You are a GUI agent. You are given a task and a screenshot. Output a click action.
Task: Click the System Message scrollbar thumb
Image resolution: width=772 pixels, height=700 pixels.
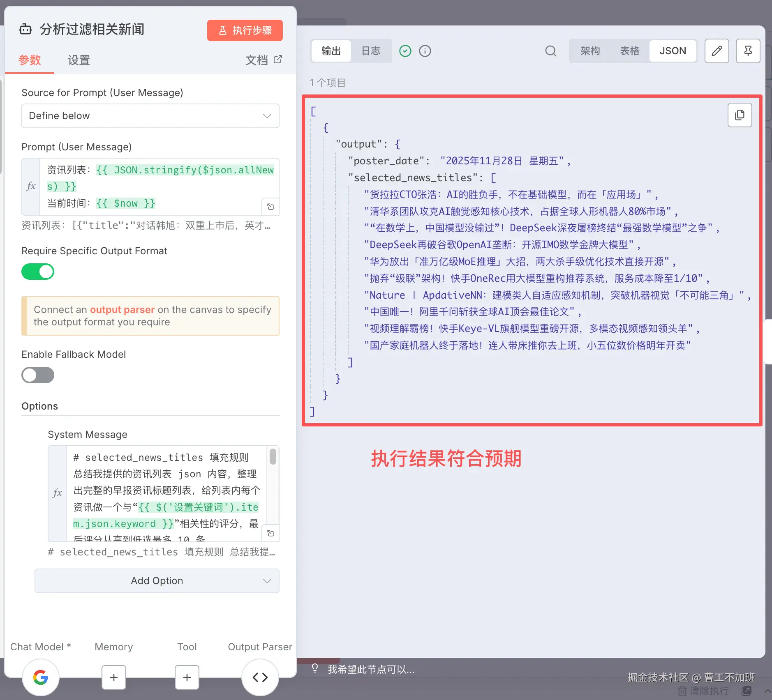273,456
